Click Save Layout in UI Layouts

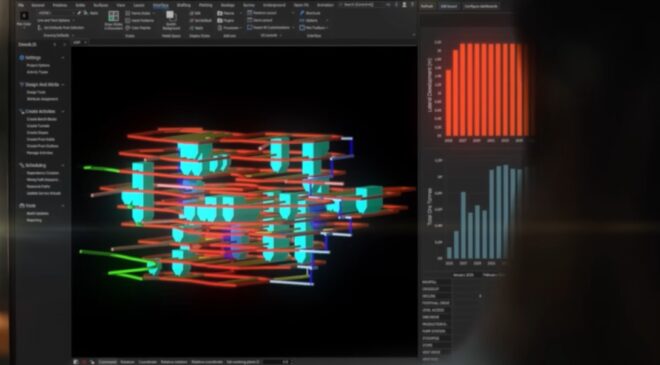pos(260,20)
